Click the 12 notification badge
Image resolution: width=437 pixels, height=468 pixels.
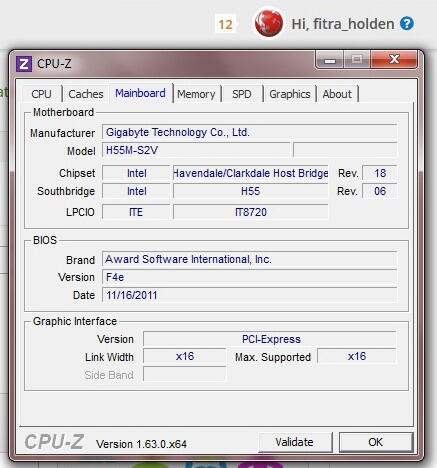(225, 24)
